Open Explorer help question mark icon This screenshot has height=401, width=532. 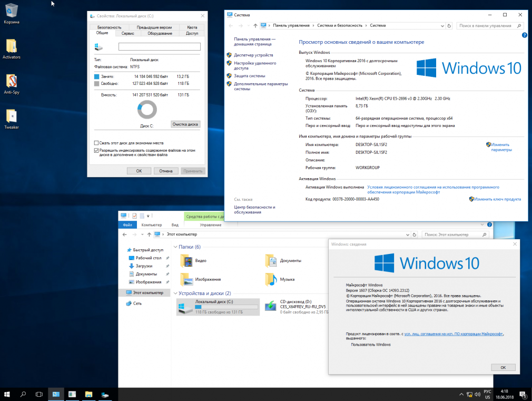pos(489,224)
